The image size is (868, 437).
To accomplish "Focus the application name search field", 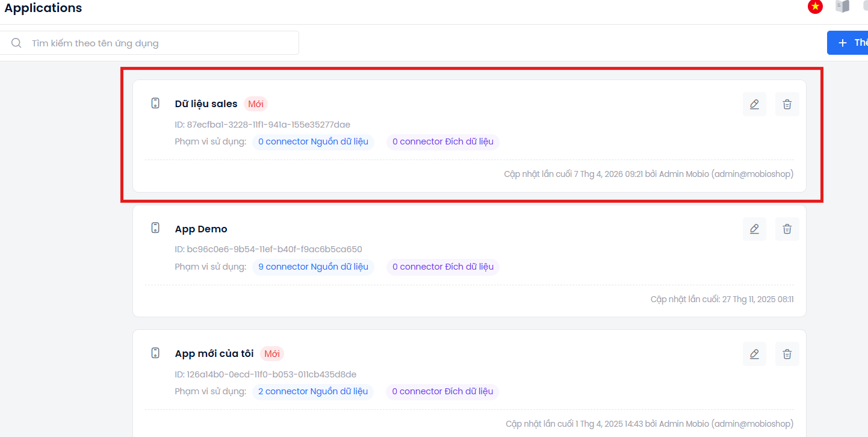I will coord(163,43).
